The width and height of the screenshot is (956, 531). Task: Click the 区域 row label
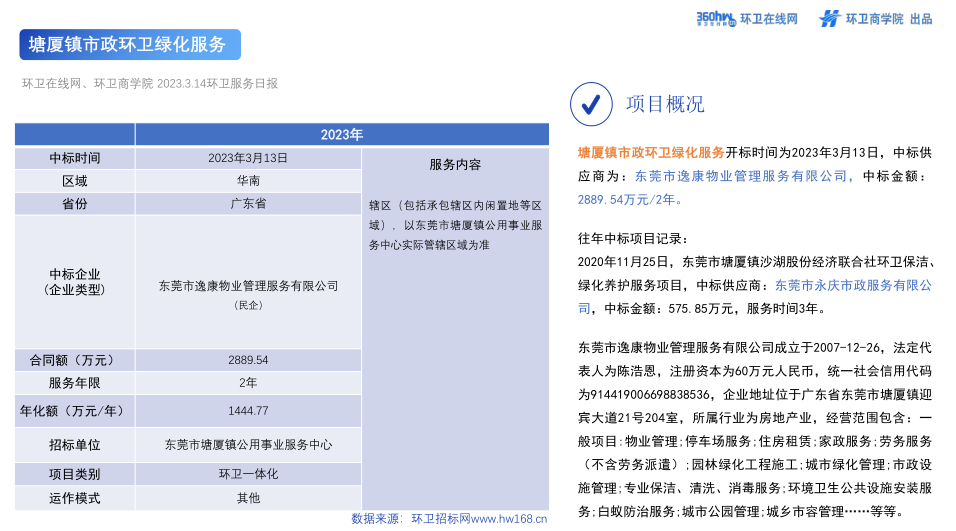[75, 181]
